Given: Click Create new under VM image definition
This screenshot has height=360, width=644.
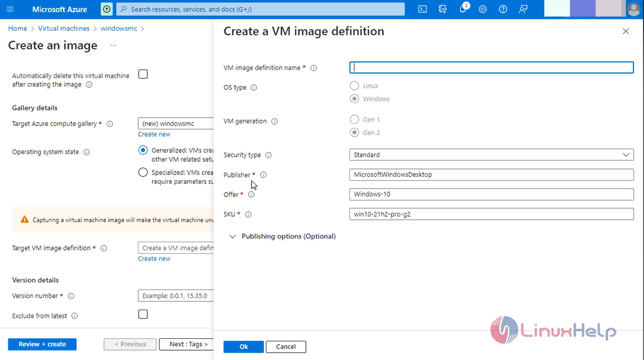Looking at the screenshot, I should tap(154, 258).
